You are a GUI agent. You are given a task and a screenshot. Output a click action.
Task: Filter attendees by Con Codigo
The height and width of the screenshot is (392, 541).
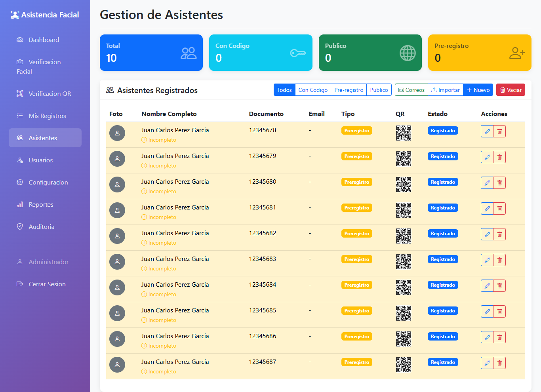(x=313, y=90)
